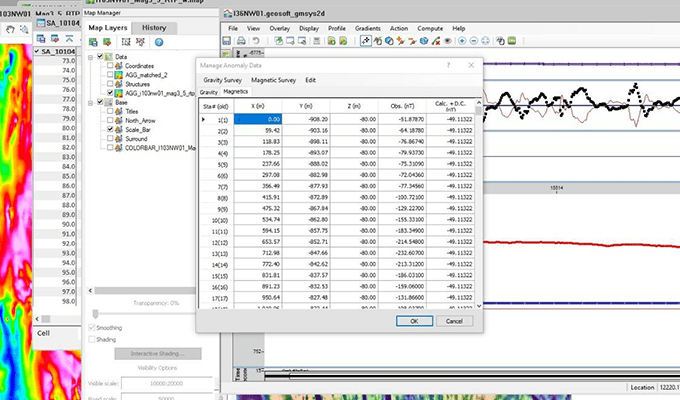Image resolution: width=680 pixels, height=400 pixels.
Task: Open the Compute menu
Action: [432, 28]
